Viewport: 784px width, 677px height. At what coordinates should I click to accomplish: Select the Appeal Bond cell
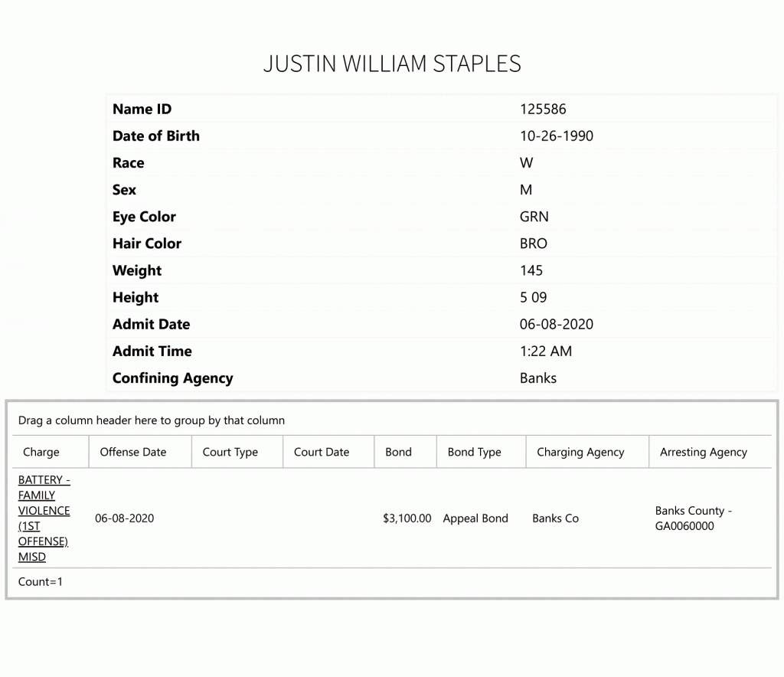tap(475, 518)
